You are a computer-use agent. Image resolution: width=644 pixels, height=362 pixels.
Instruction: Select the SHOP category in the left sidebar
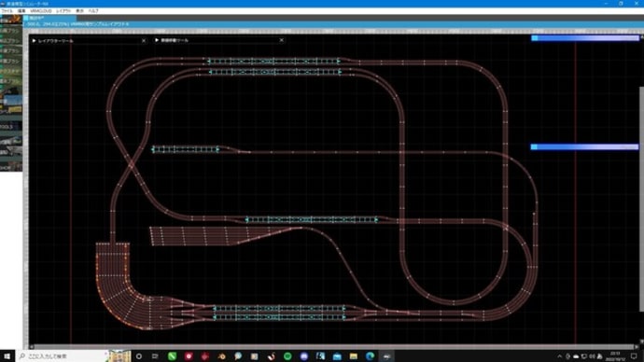(x=11, y=167)
